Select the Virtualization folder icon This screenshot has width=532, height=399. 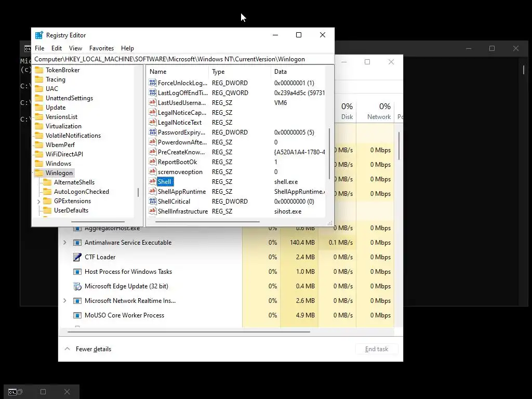pos(39,126)
